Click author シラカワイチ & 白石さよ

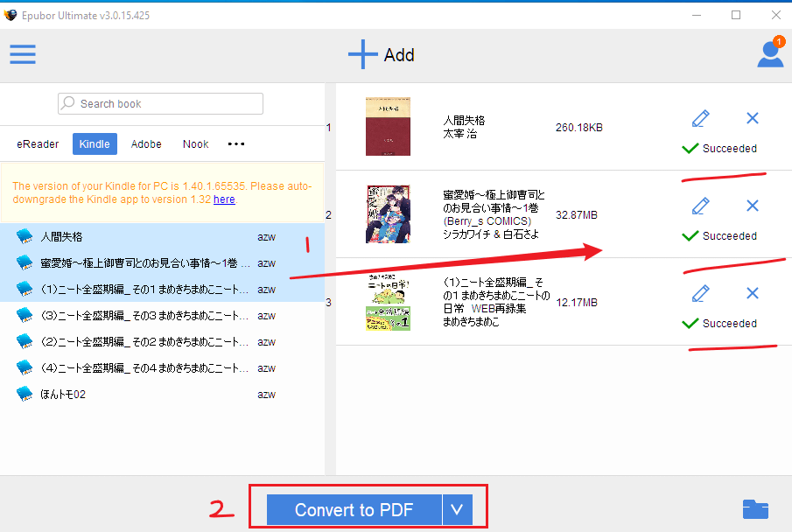tap(490, 234)
